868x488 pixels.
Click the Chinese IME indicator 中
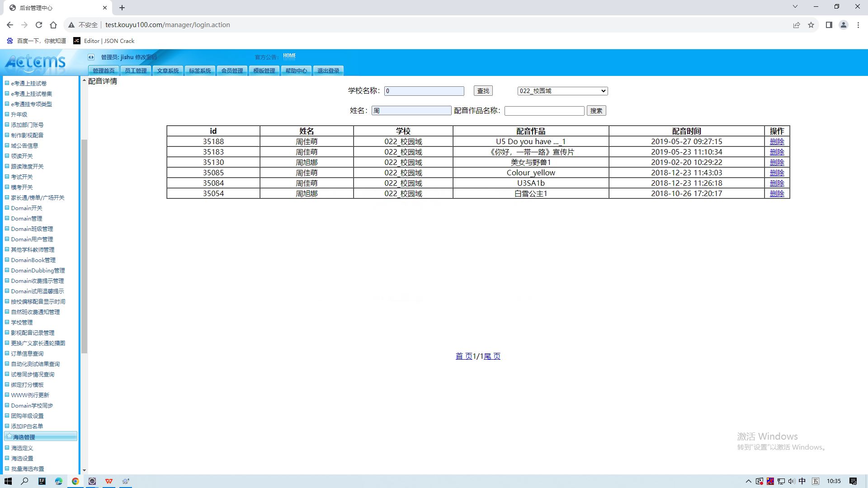802,481
